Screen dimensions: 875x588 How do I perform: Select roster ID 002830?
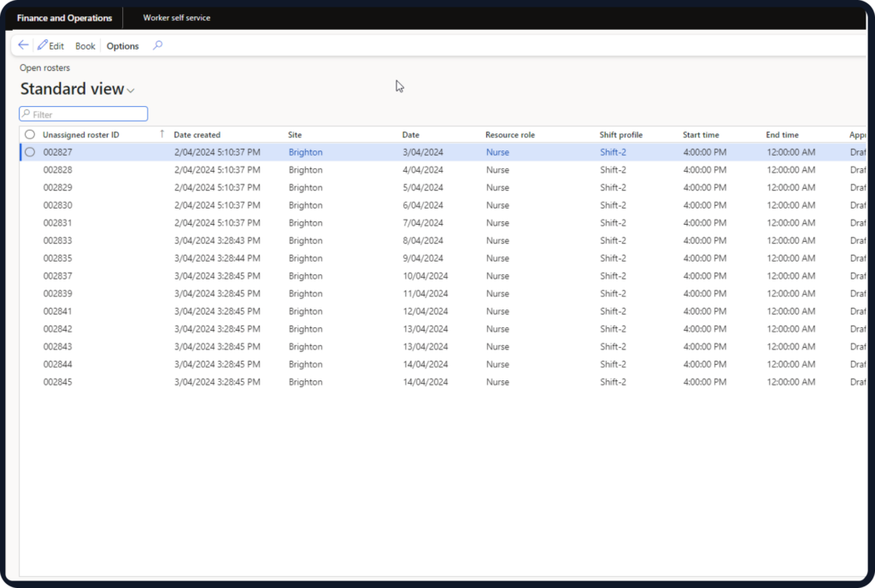(x=57, y=205)
